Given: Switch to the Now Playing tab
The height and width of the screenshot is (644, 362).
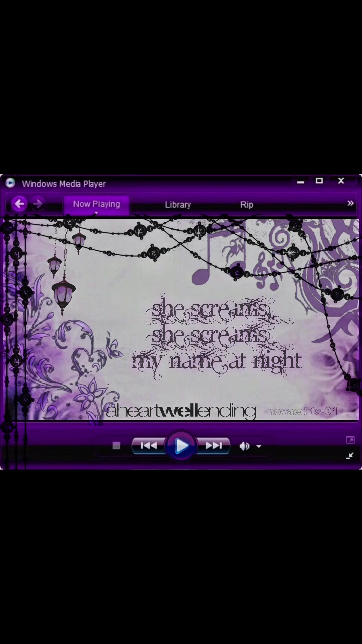Looking at the screenshot, I should (97, 205).
